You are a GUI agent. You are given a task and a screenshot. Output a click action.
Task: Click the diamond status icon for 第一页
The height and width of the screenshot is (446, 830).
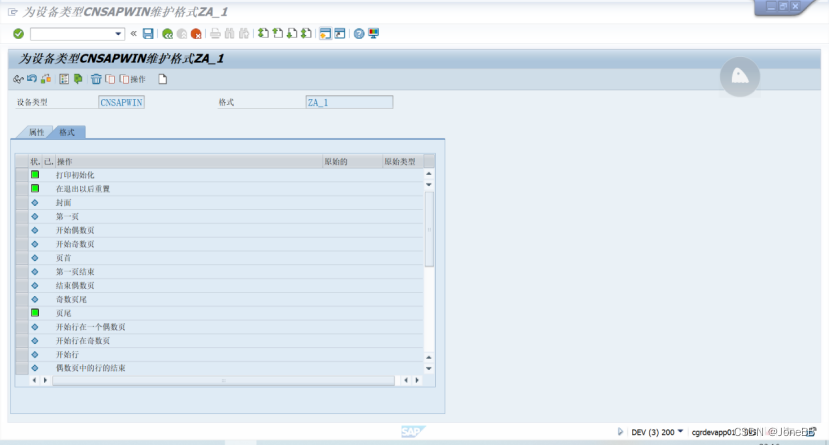click(x=35, y=216)
